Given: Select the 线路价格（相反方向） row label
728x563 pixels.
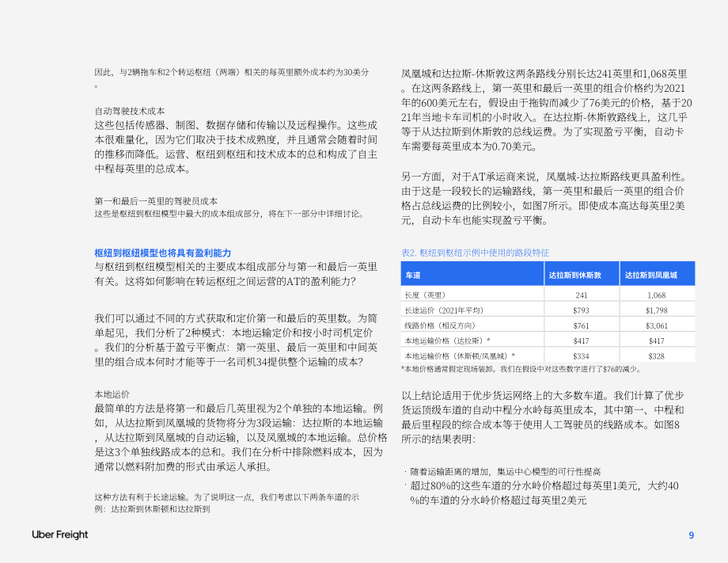Looking at the screenshot, I should coord(440,325).
